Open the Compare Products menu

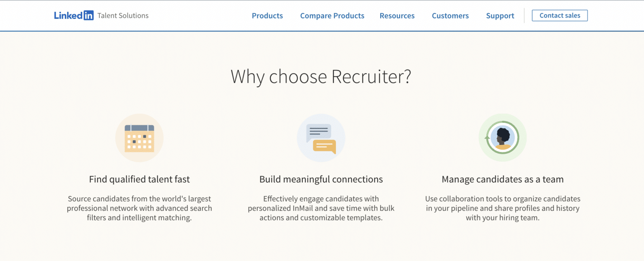332,16
